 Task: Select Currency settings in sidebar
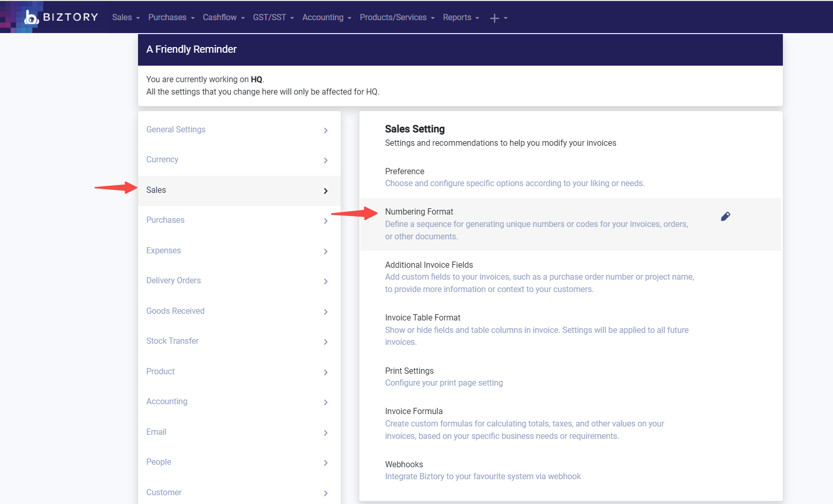coord(162,159)
